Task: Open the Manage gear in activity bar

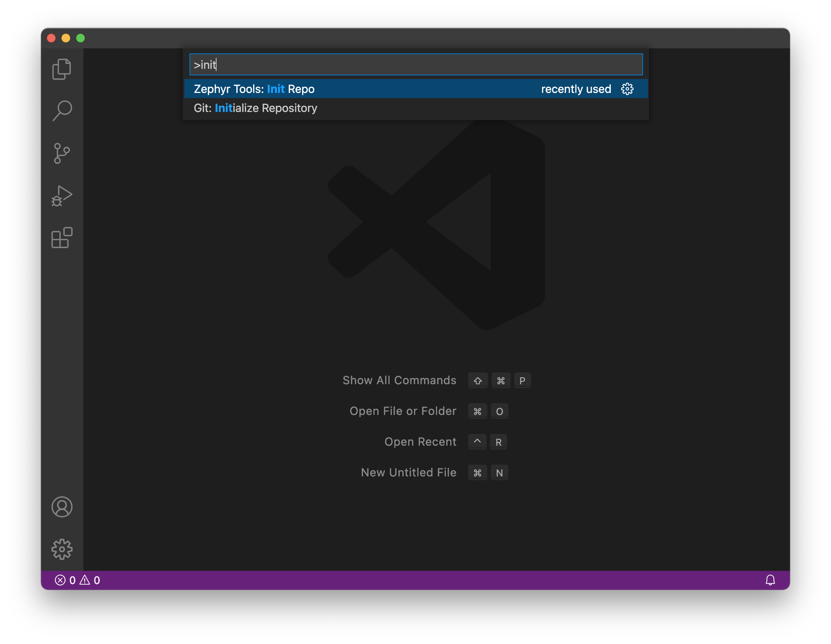Action: pyautogui.click(x=62, y=549)
